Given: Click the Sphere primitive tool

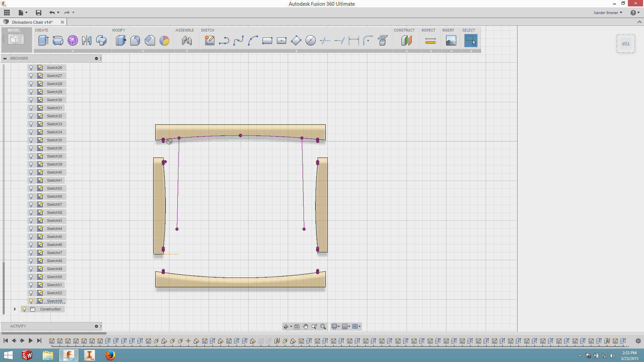Looking at the screenshot, I should click(72, 40).
